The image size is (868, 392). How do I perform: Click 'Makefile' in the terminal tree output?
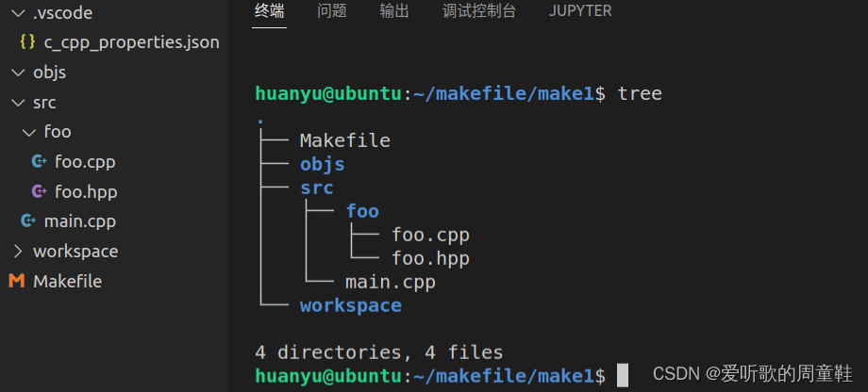tap(345, 140)
